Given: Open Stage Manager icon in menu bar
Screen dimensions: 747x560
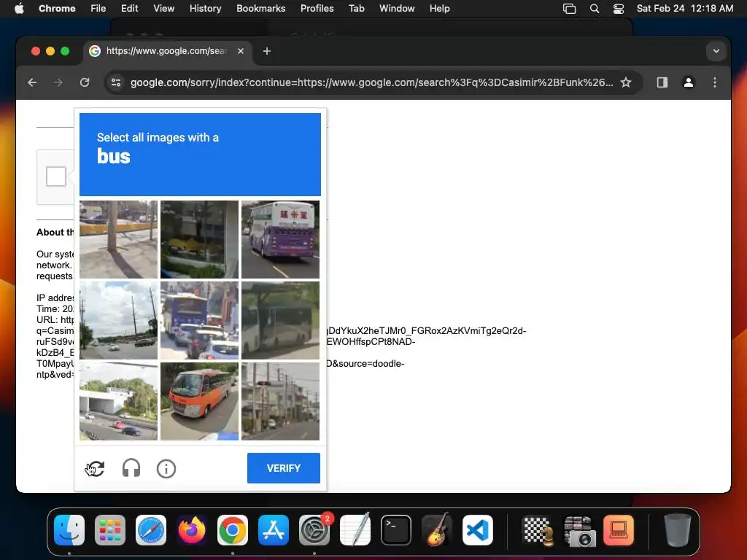Looking at the screenshot, I should 569,9.
